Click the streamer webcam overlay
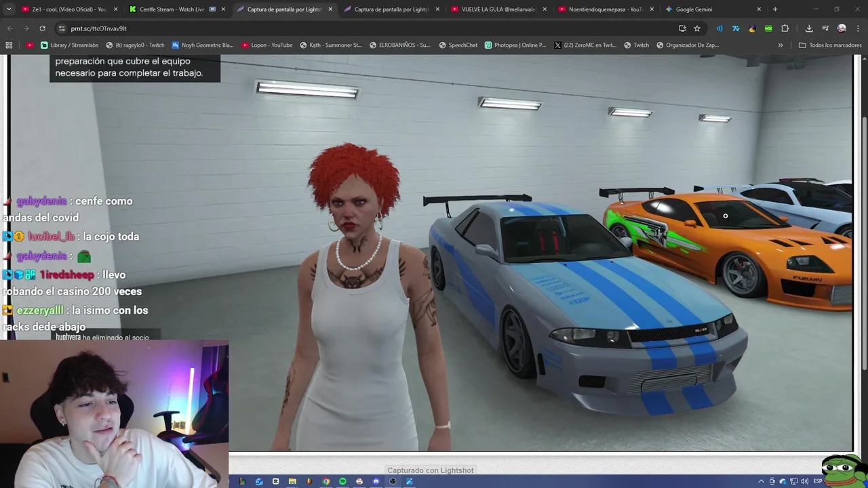The width and height of the screenshot is (868, 488). tap(114, 414)
